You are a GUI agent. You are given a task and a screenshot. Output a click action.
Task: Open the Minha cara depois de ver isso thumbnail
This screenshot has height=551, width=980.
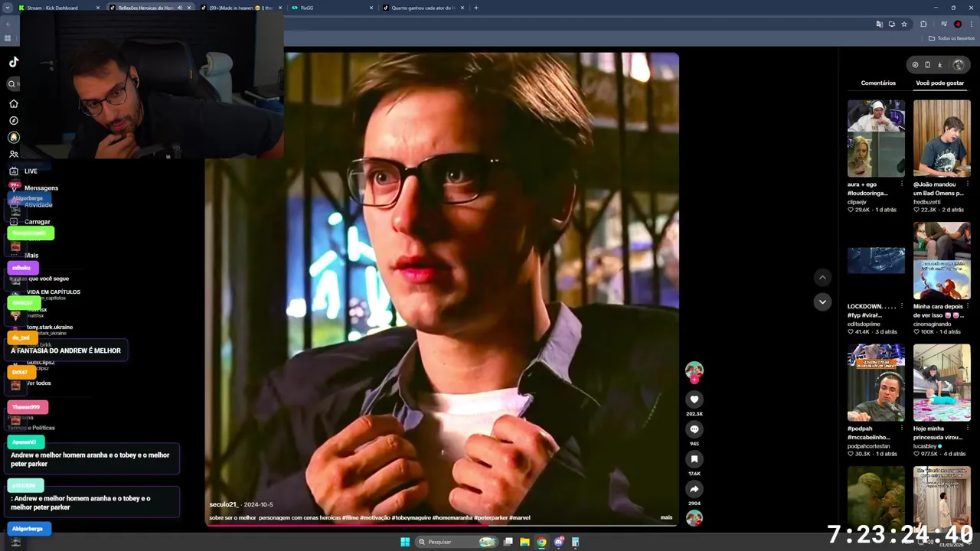942,261
